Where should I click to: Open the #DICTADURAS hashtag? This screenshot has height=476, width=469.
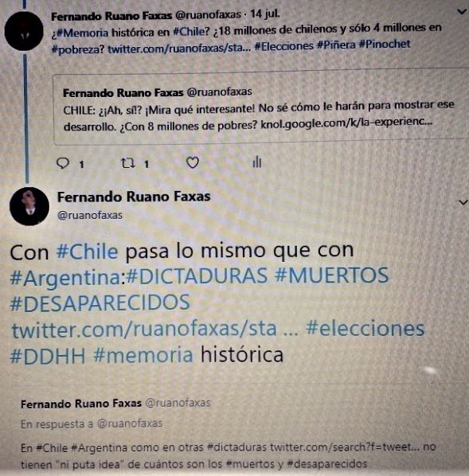tap(197, 275)
